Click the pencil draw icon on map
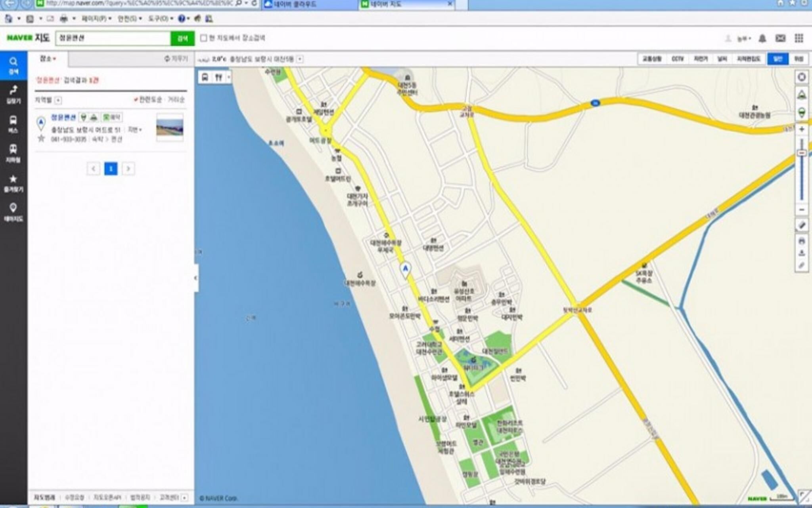 pos(802,265)
